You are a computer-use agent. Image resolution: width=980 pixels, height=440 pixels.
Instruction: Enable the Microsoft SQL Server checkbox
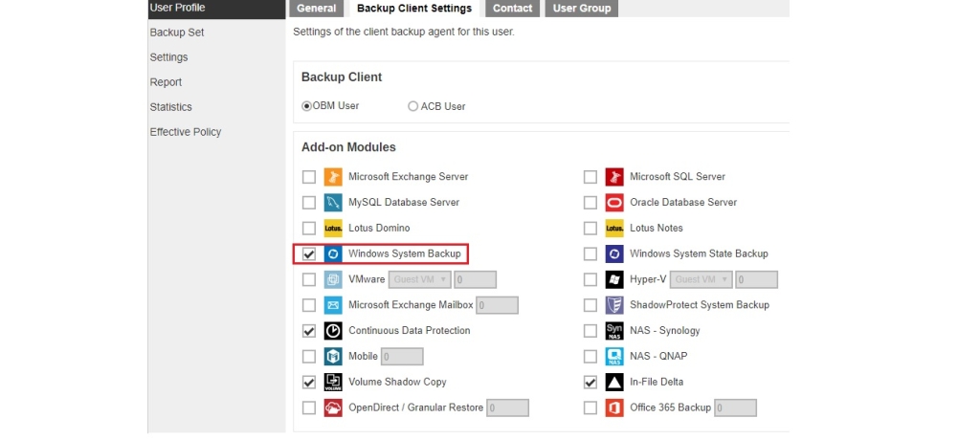click(590, 177)
